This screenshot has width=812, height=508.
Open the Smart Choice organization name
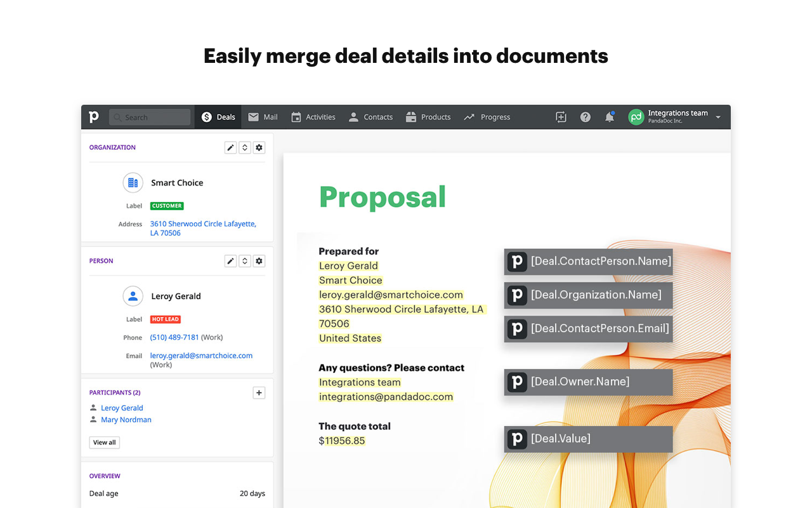click(x=177, y=183)
